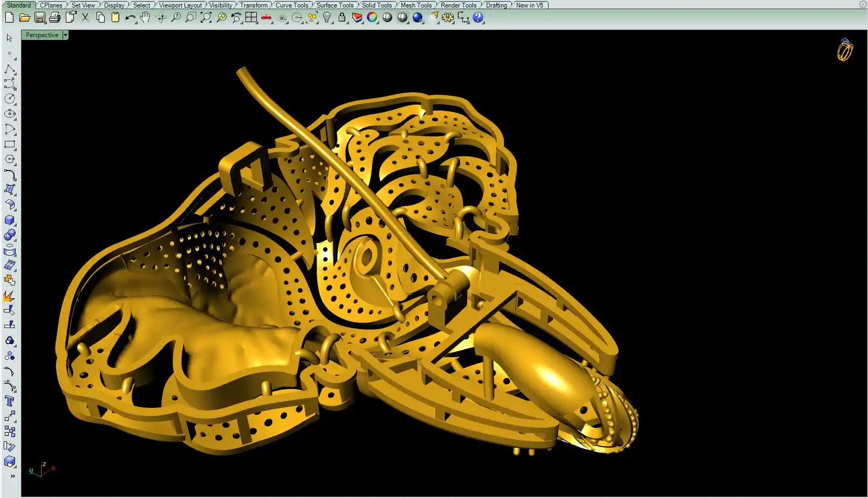Click the Undo arrow icon
The height and width of the screenshot is (498, 868).
(130, 18)
